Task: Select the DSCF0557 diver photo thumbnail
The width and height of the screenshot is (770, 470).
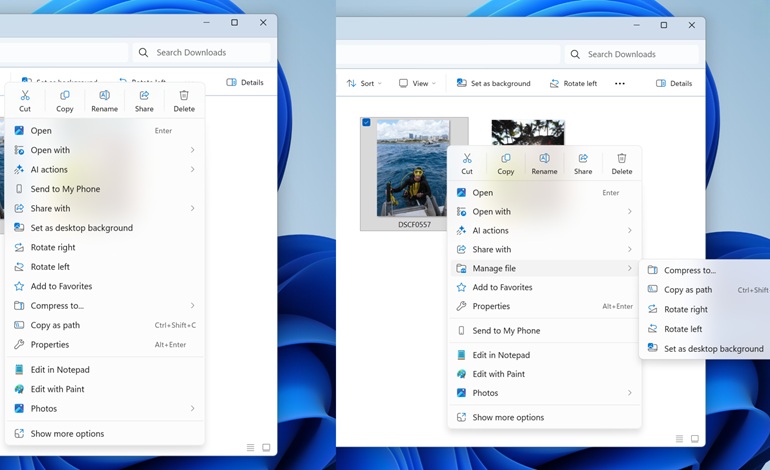Action: point(412,168)
